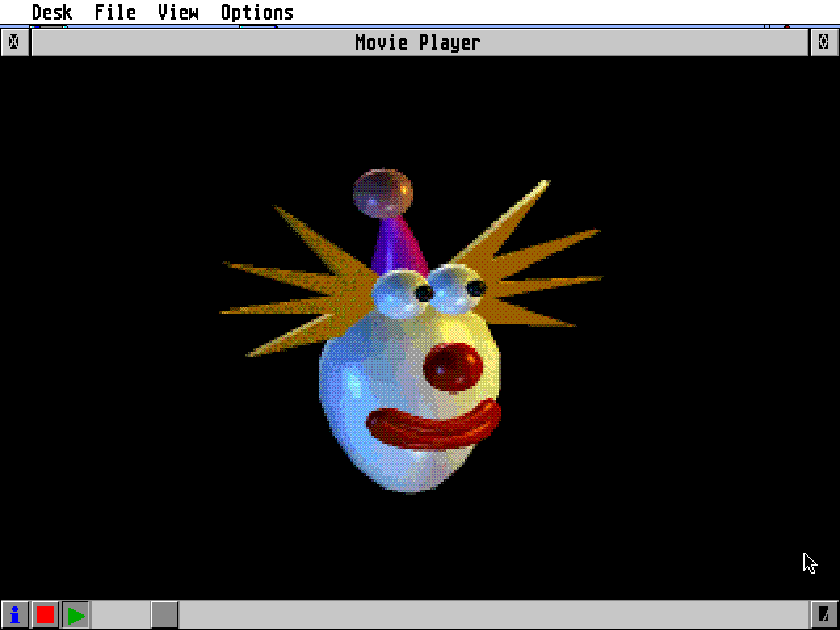Click the resize widget at the bottom-right corner
The height and width of the screenshot is (630, 840).
click(826, 616)
